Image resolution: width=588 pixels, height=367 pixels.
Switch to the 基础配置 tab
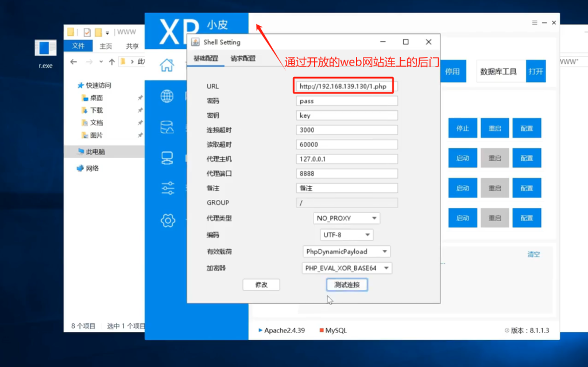pyautogui.click(x=206, y=59)
